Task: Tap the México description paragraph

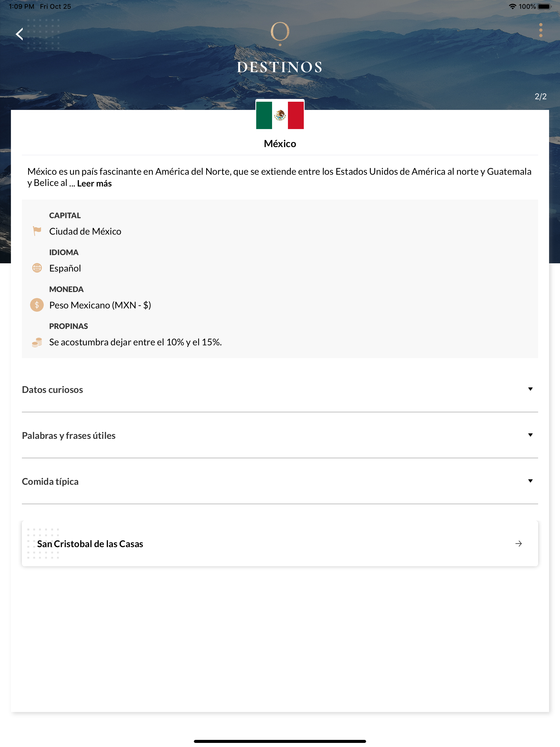Action: [279, 177]
